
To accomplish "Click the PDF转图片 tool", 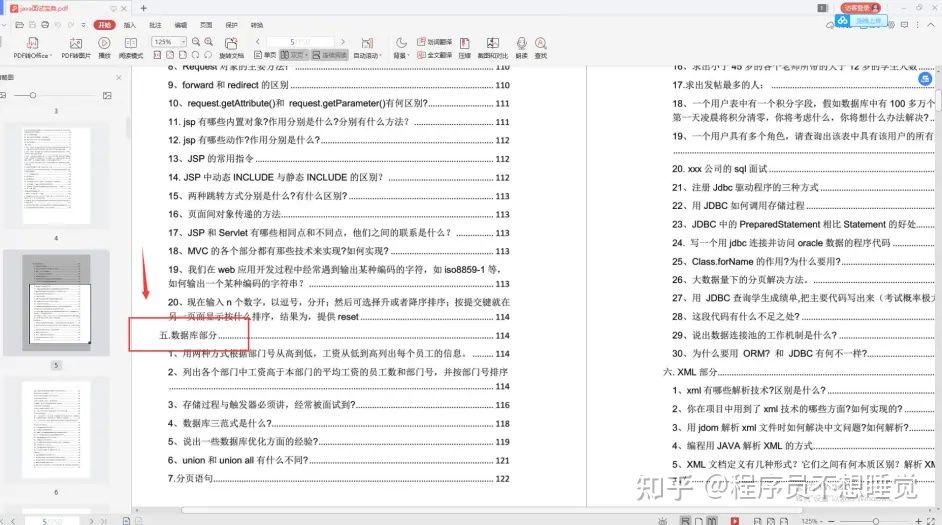I will tap(76, 48).
